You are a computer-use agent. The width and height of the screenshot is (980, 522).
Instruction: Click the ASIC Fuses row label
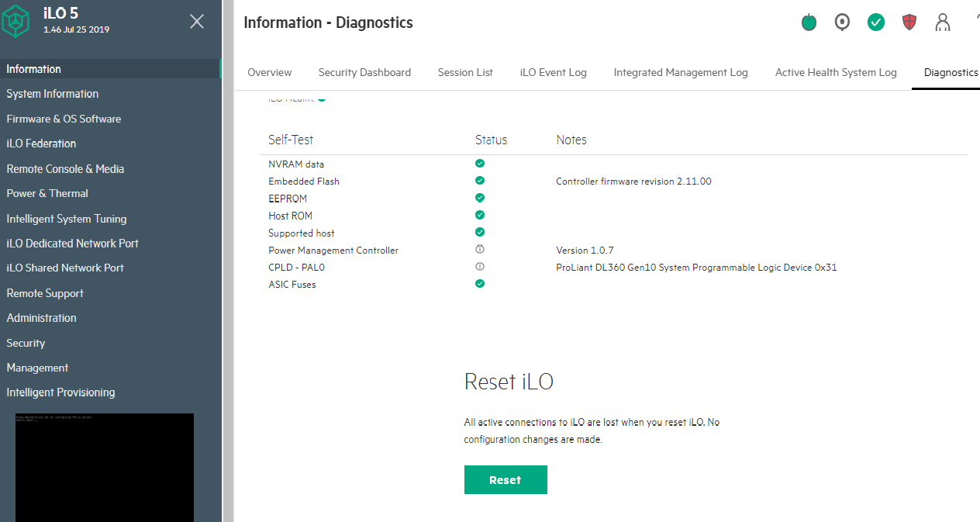292,285
